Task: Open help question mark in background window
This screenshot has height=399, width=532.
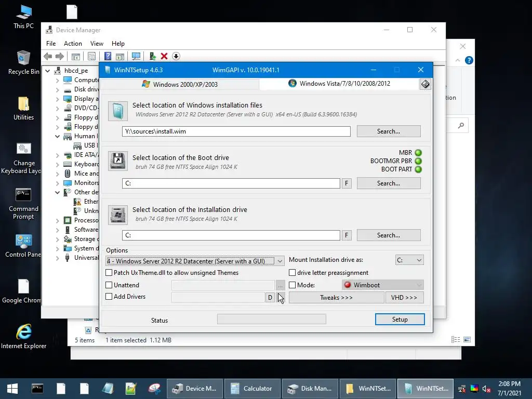Action: point(469,60)
